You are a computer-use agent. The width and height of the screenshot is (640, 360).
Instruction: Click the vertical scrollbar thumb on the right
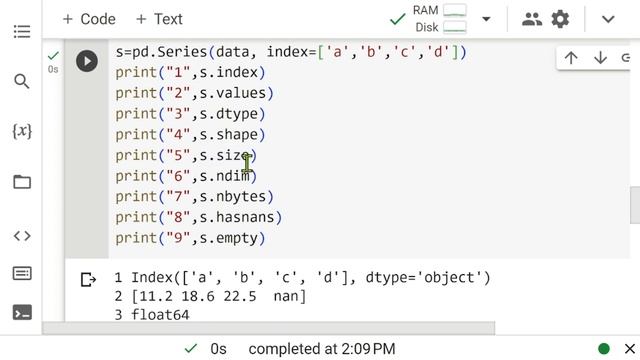click(x=635, y=205)
